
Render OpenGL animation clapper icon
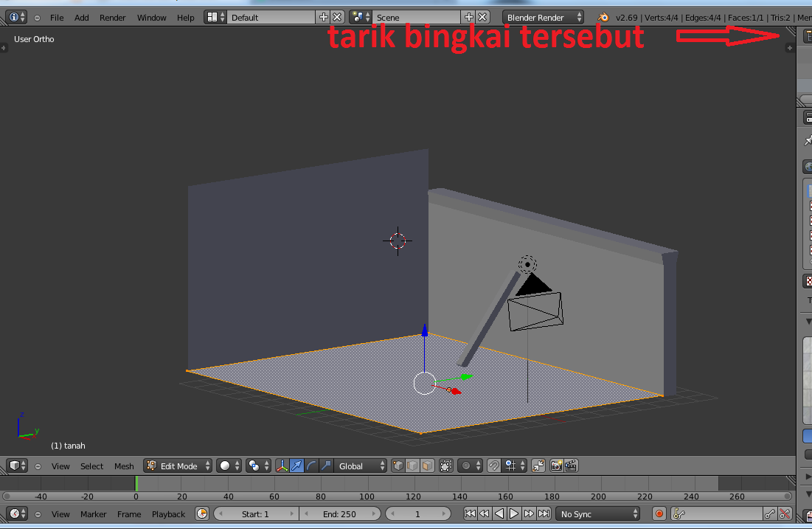coord(571,466)
